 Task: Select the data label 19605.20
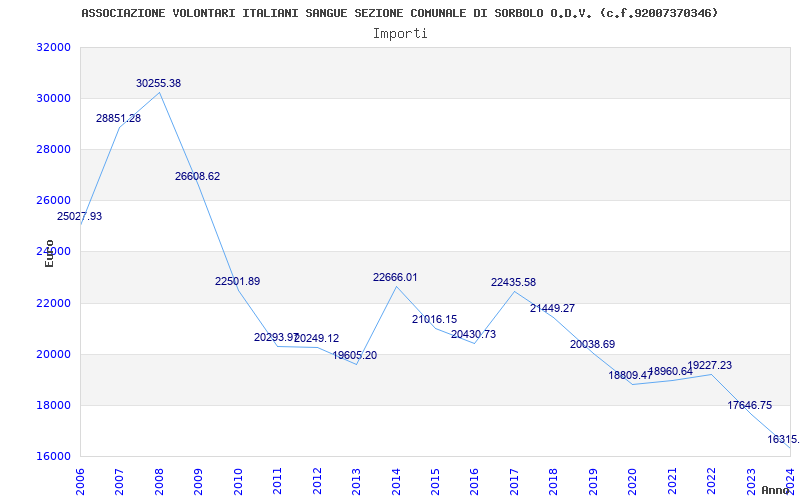click(355, 356)
